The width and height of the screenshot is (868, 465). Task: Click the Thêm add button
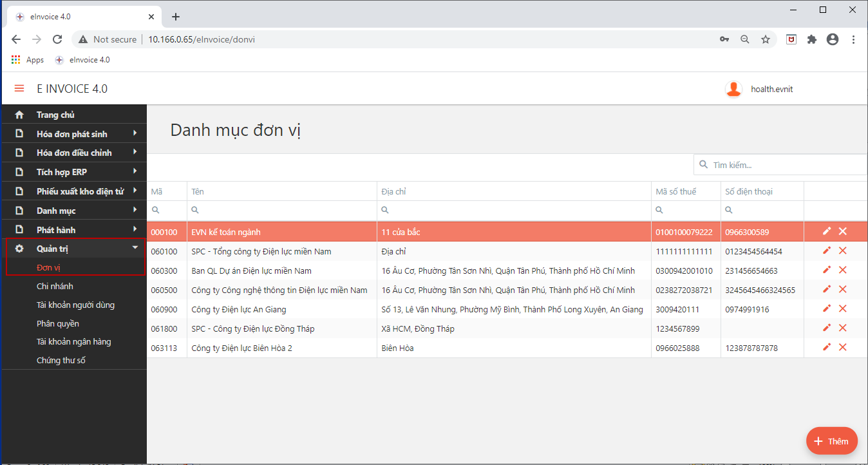tap(831, 441)
